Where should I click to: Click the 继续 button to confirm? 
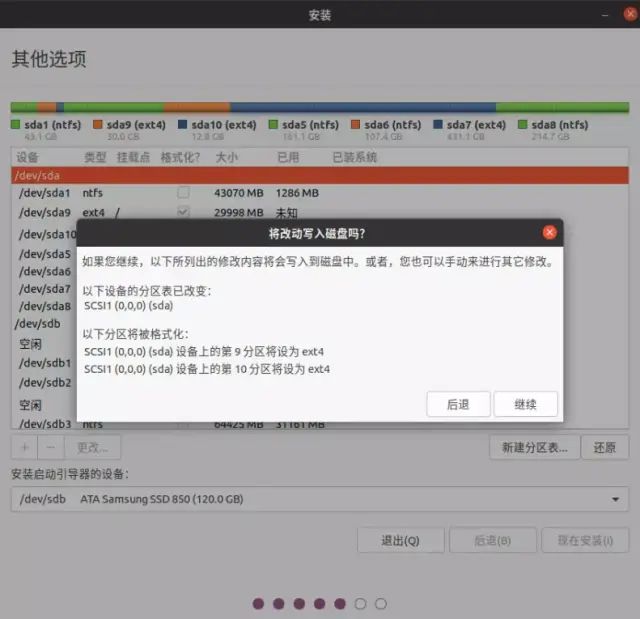tap(526, 404)
